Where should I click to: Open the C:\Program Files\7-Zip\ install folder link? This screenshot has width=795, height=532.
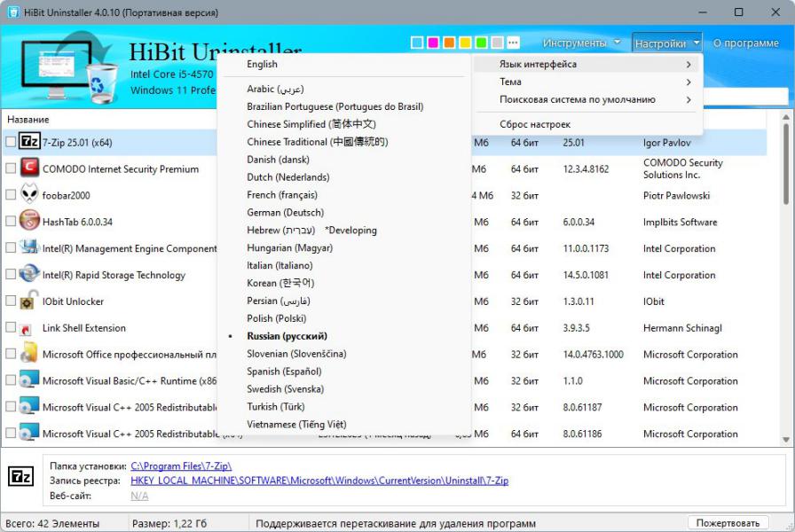180,465
